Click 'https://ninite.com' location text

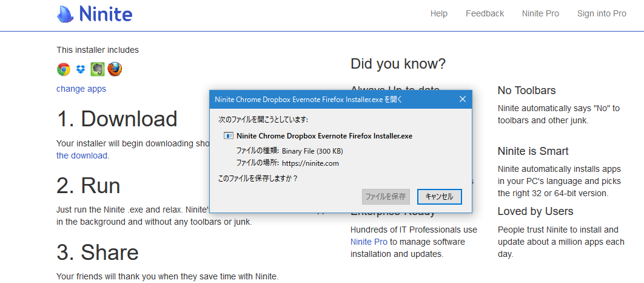tap(310, 163)
